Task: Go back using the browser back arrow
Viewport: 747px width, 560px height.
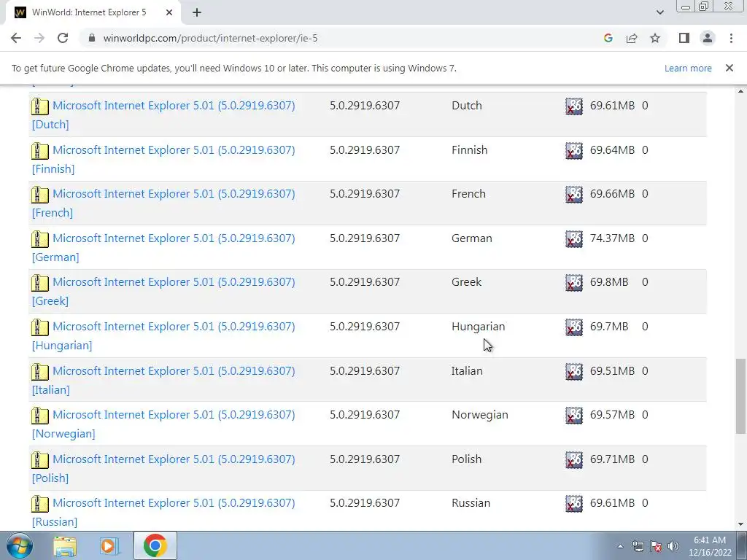Action: (x=16, y=38)
